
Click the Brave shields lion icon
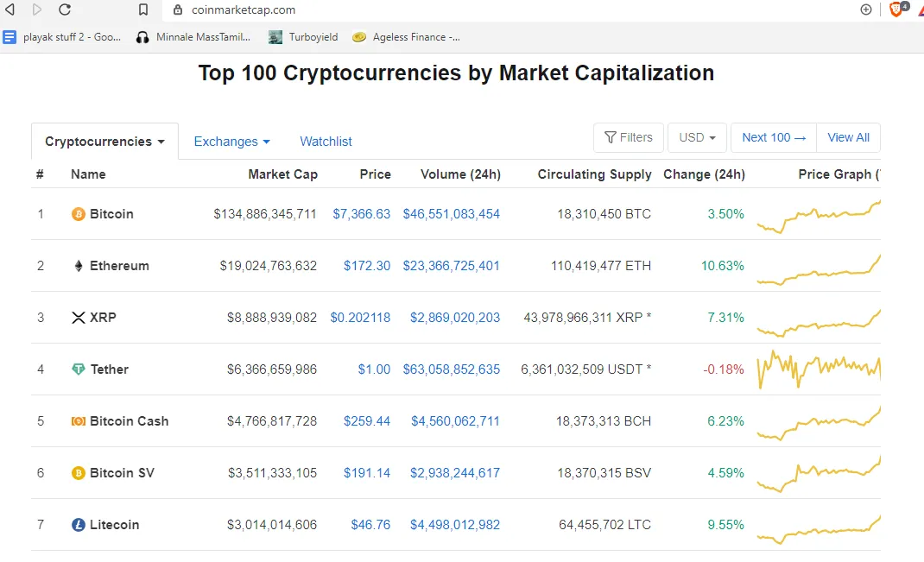pos(896,9)
